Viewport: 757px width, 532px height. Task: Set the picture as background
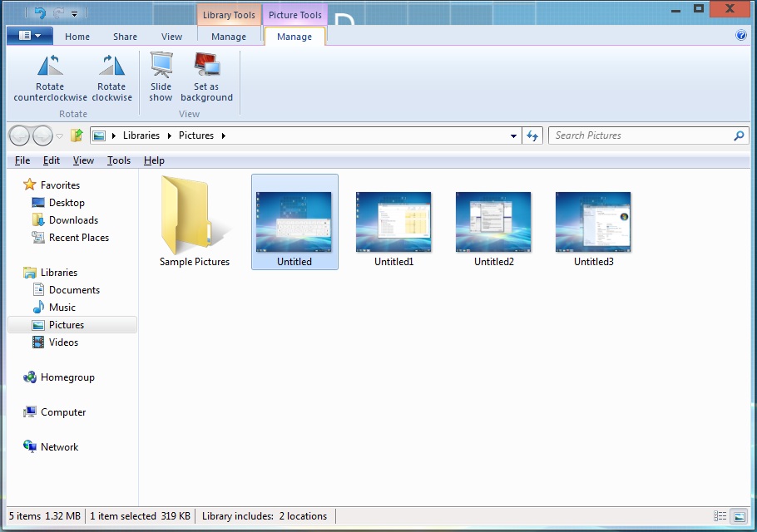206,77
